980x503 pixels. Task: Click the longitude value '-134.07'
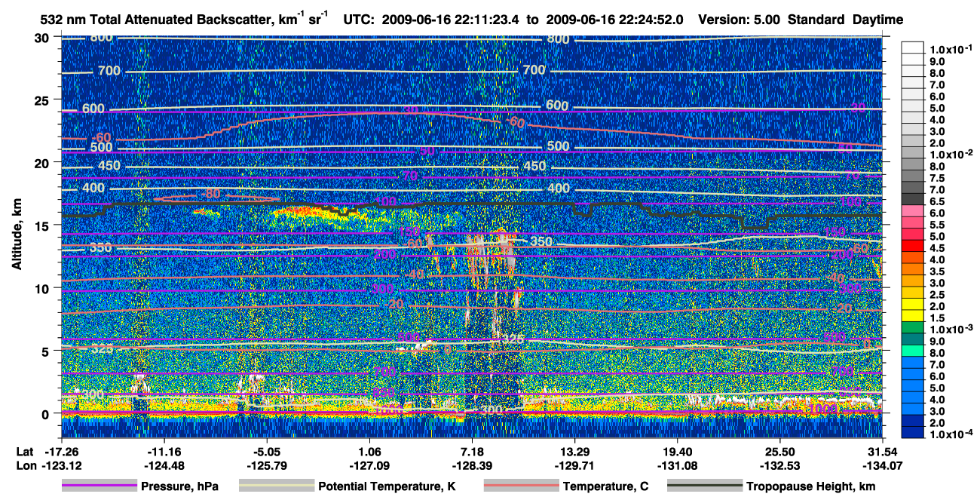(883, 465)
